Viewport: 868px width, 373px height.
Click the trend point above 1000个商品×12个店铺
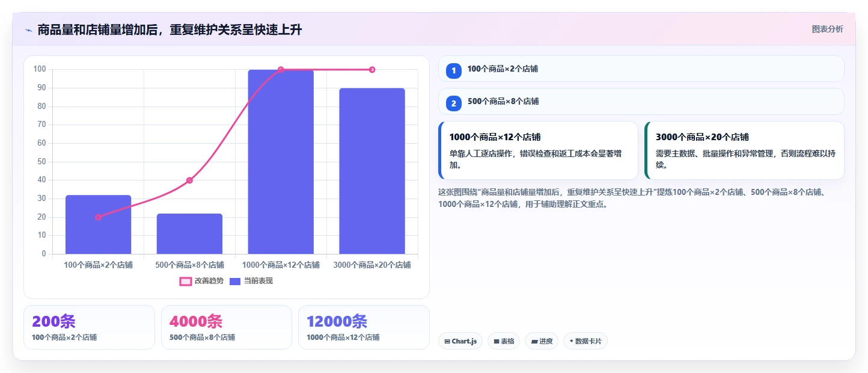[x=281, y=70]
